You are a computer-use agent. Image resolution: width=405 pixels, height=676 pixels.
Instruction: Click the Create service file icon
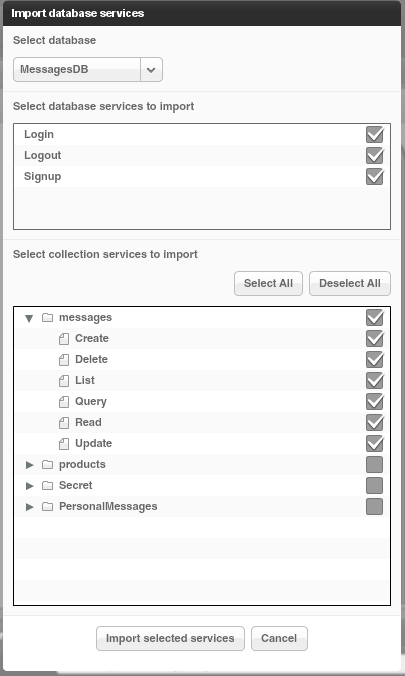64,339
